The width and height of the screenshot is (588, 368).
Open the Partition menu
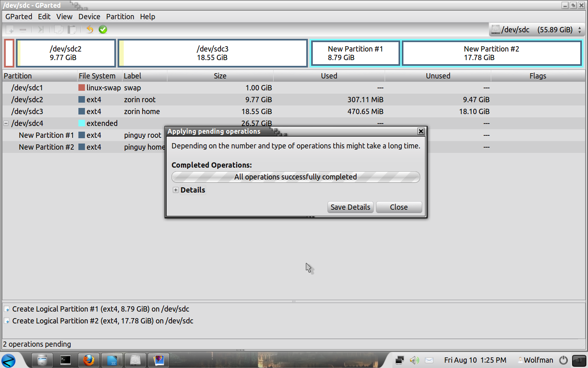tap(120, 17)
